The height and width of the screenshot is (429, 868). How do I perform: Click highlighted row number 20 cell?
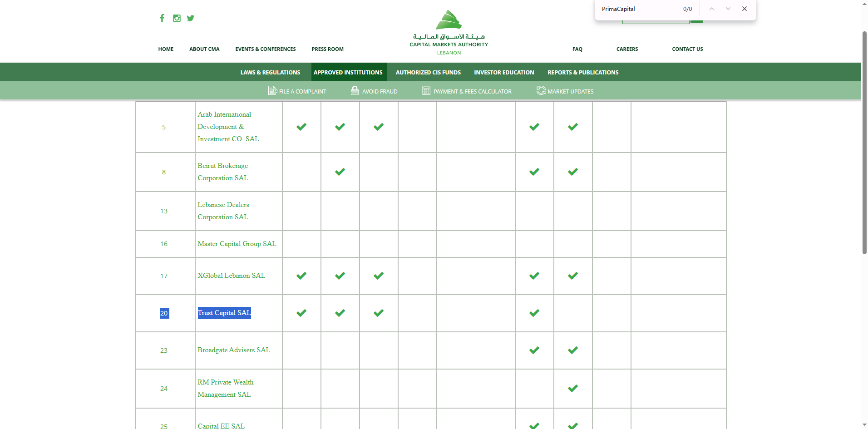(164, 313)
